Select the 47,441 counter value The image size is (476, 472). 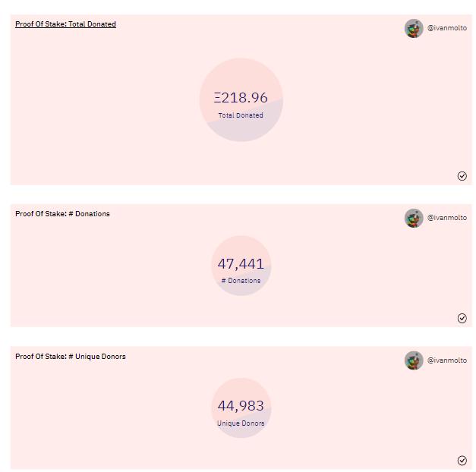point(241,264)
